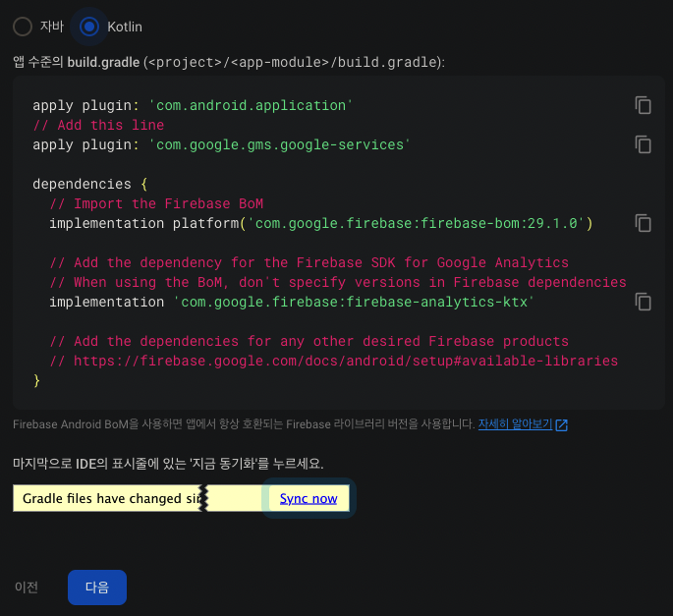Click the '// Add this line' comment
Screen dimensions: 673x616
coord(98,125)
